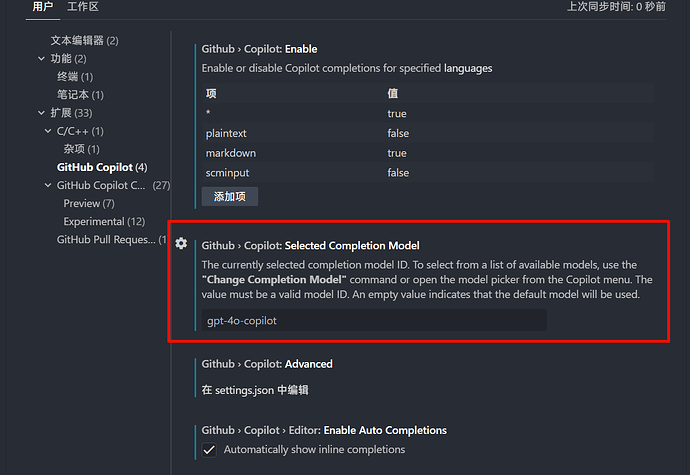
Task: Select 文本编辑器 (2) in settings tree
Action: point(84,41)
